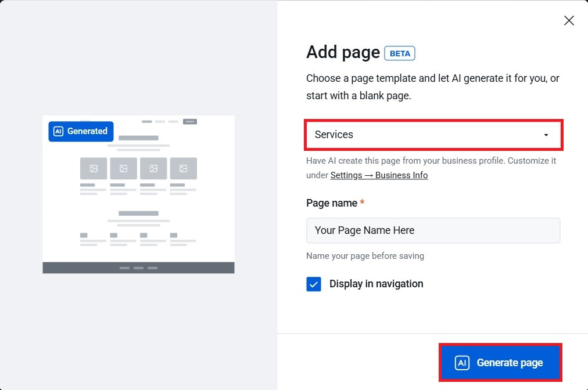The width and height of the screenshot is (588, 390).
Task: Click the blue Generated label on the preview
Action: pos(87,131)
